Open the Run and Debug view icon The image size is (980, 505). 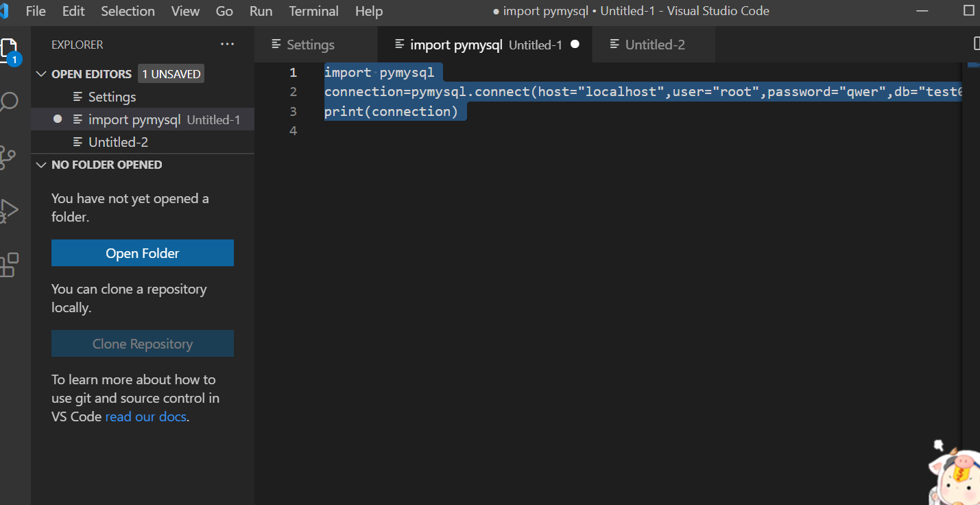[8, 211]
